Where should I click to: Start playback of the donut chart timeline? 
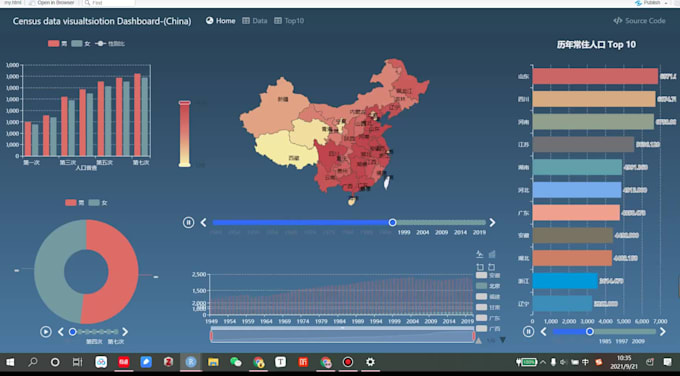tap(46, 332)
